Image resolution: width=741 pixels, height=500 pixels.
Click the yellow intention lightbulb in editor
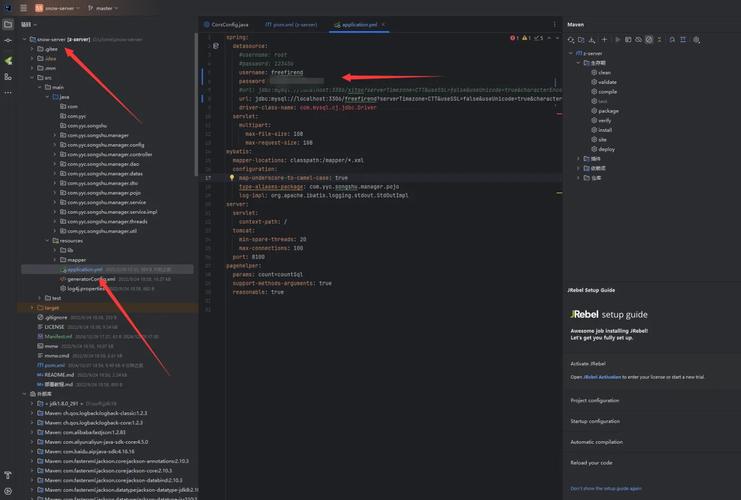(232, 177)
